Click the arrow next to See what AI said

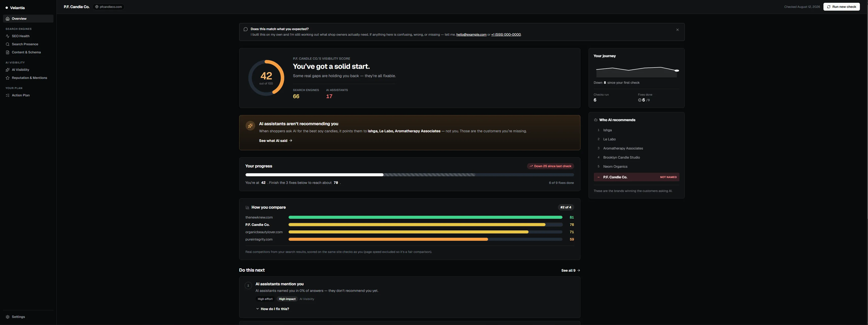tap(291, 141)
